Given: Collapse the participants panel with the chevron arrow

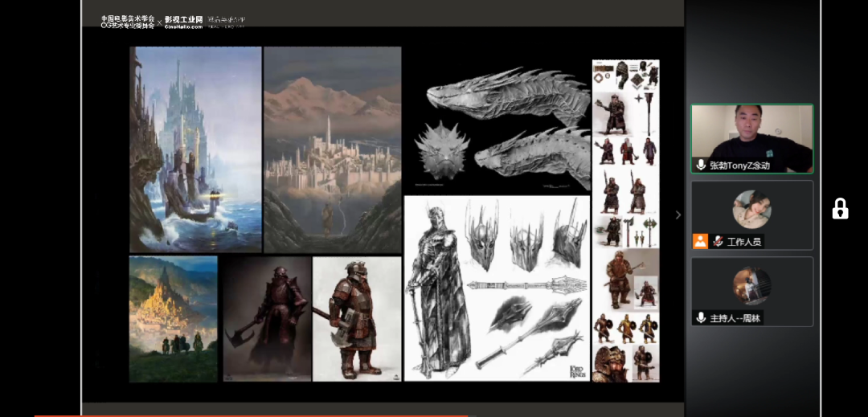Looking at the screenshot, I should click(678, 215).
